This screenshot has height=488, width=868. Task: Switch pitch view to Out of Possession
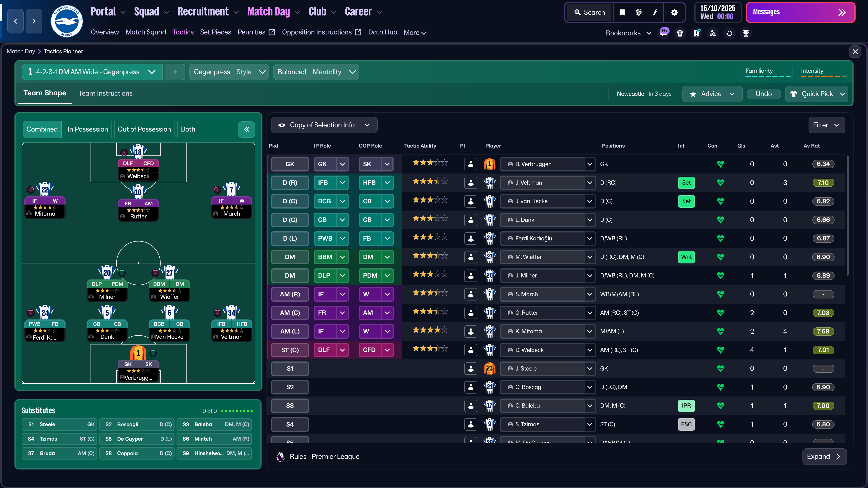pyautogui.click(x=144, y=129)
